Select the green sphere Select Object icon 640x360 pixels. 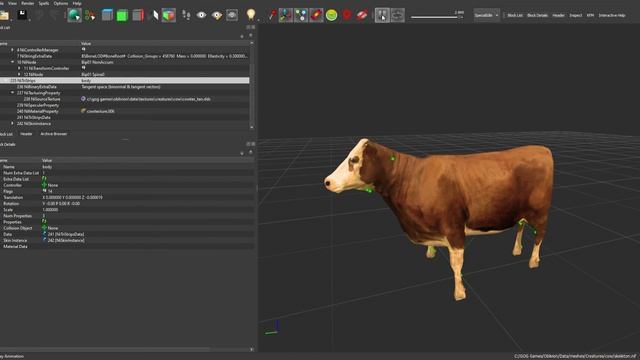point(74,16)
